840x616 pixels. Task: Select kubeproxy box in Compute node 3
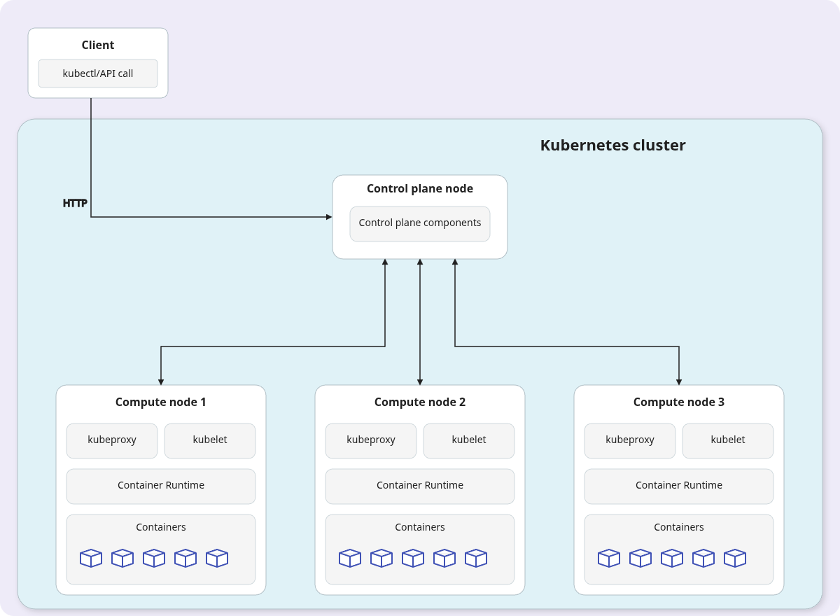point(630,441)
